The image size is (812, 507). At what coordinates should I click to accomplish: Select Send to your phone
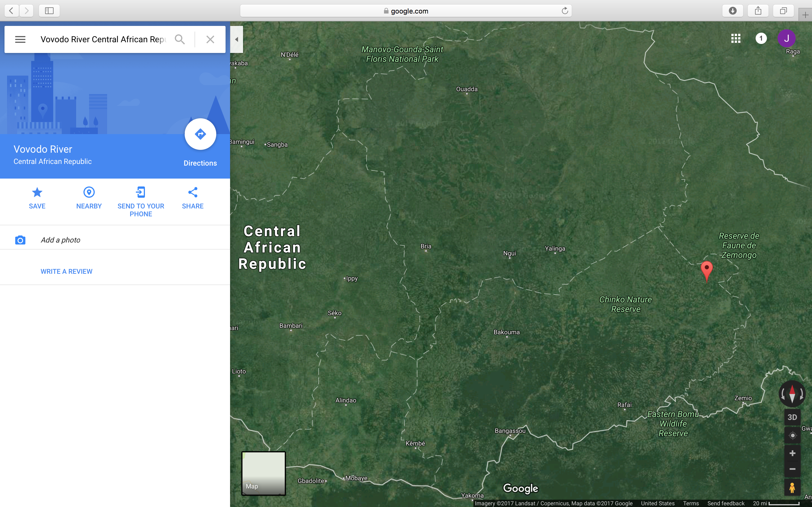point(141,201)
